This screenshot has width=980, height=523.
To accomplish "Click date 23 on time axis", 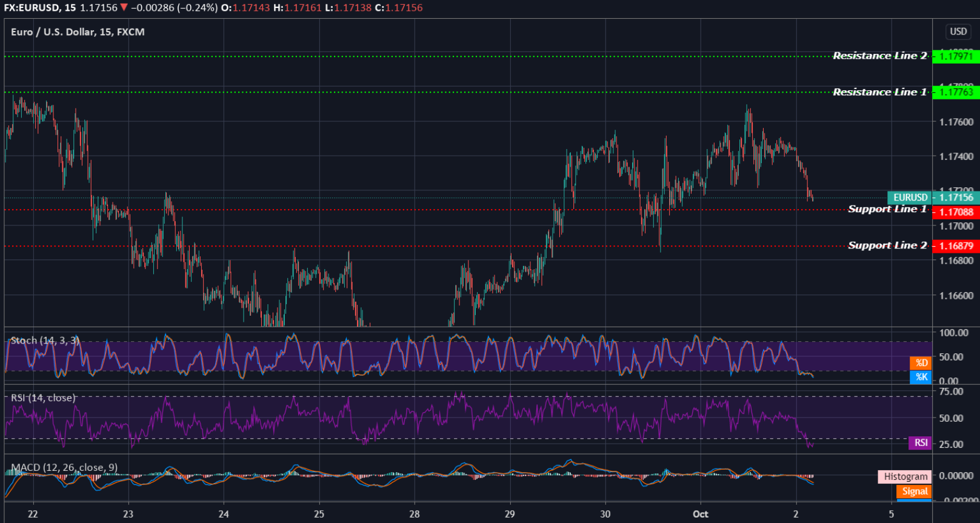I will tap(128, 514).
